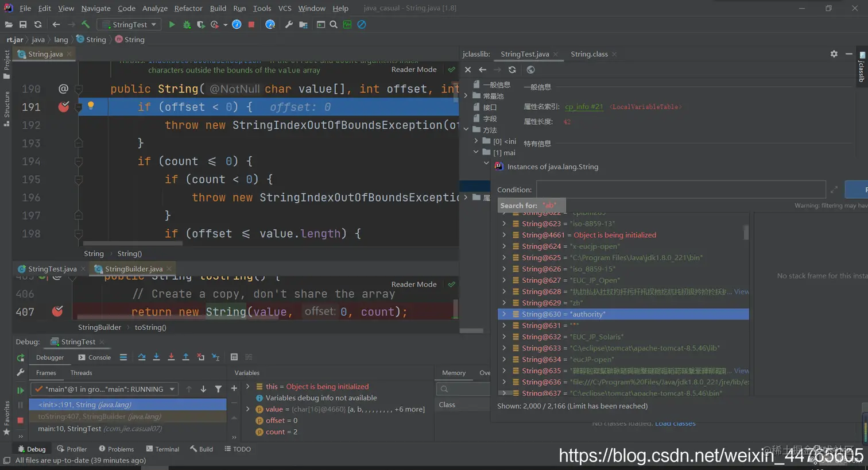Click the jclasslib globe browser icon
Screen dimensions: 868x470
pyautogui.click(x=530, y=70)
